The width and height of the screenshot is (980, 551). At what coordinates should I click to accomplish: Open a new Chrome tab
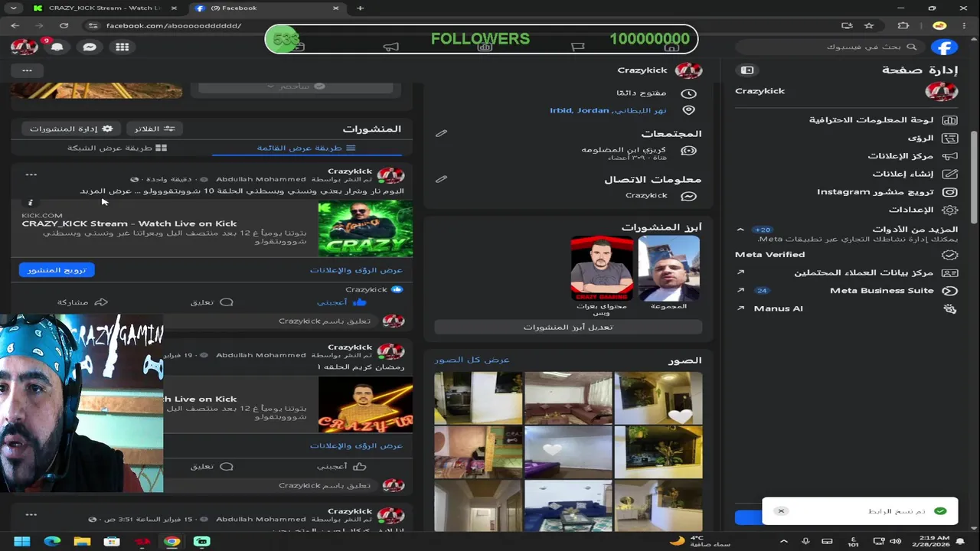(x=360, y=8)
